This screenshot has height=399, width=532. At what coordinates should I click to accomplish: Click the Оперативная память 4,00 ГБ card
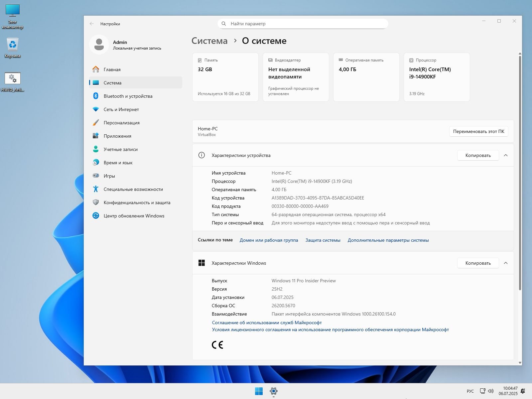[366, 77]
